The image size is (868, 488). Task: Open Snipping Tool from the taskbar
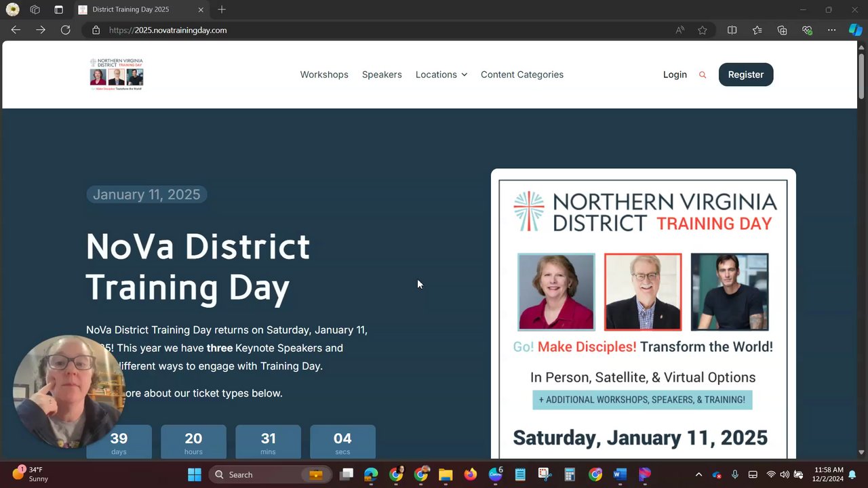point(545,474)
